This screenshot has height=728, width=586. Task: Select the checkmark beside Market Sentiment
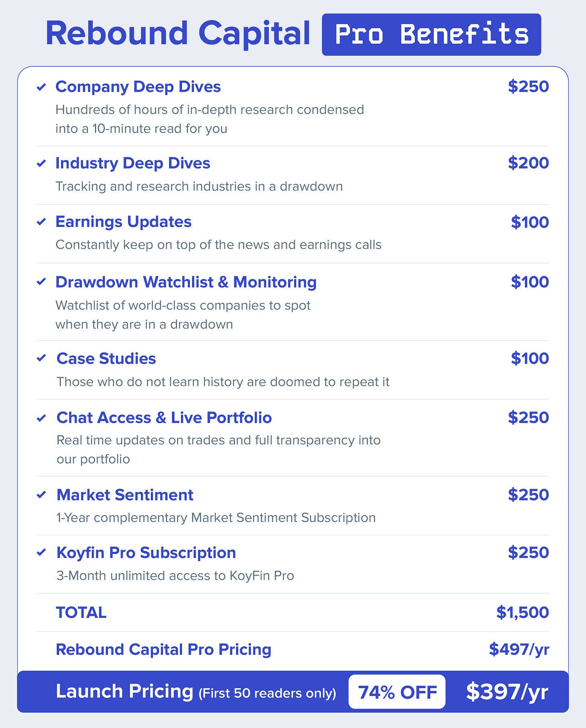click(x=41, y=495)
